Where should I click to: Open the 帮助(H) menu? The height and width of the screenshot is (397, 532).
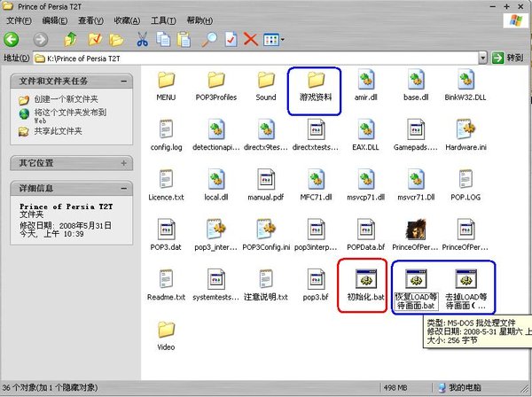point(199,20)
